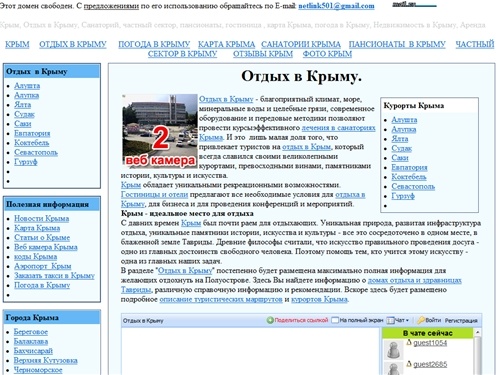Viewport: 500px width, 375px height.
Task: Click the предложениями link in top line
Action: click(x=111, y=6)
